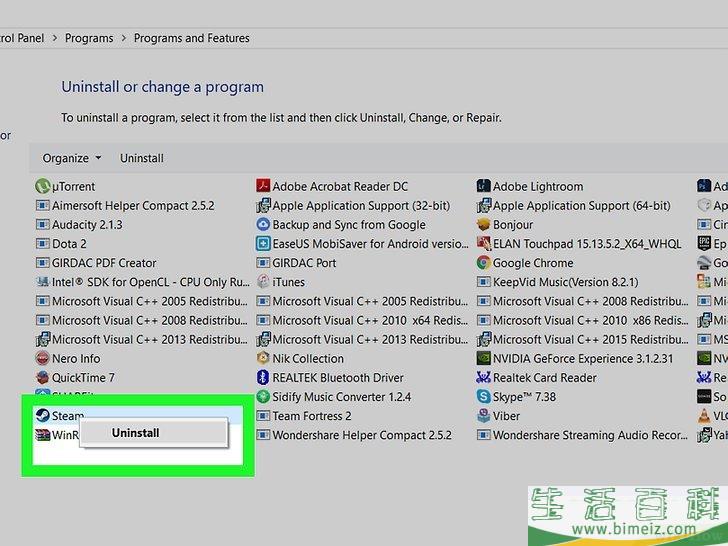Image resolution: width=728 pixels, height=546 pixels.
Task: Select the iTunes program icon
Action: (264, 282)
